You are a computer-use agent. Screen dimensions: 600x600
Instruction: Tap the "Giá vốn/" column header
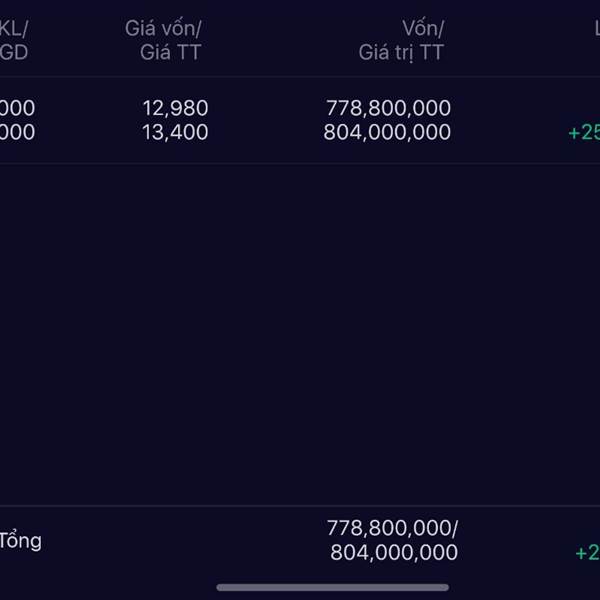click(x=163, y=29)
